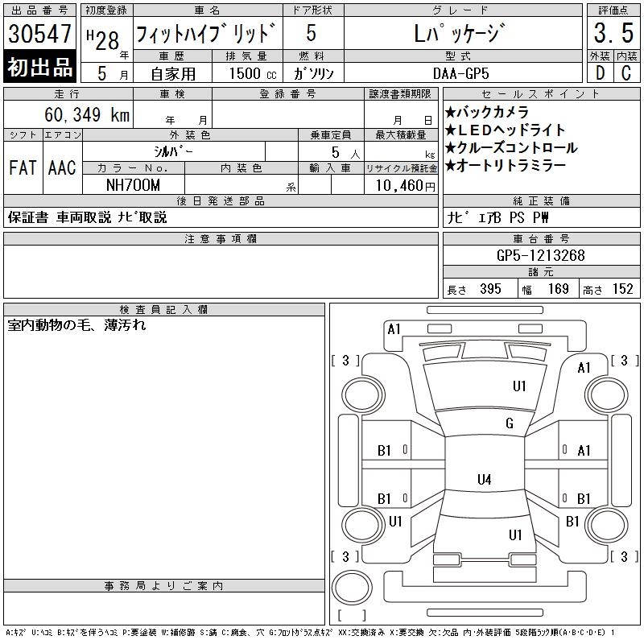644x644 pixels.
Task: Click the U1 mark on left rear quarter
Action: (395, 522)
